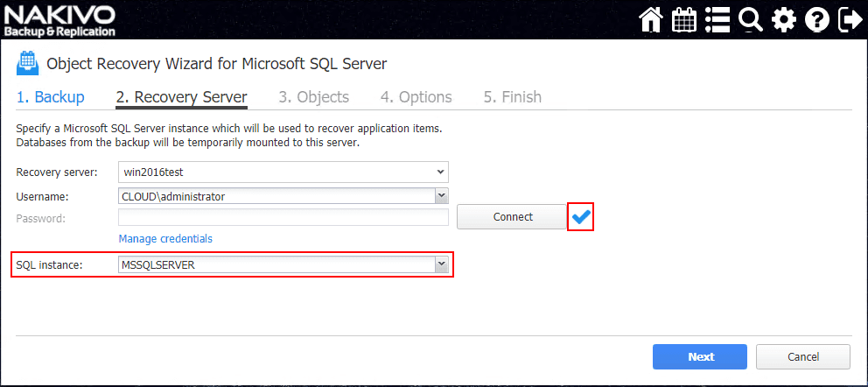The width and height of the screenshot is (868, 387).
Task: Click the blue Next button
Action: click(700, 356)
